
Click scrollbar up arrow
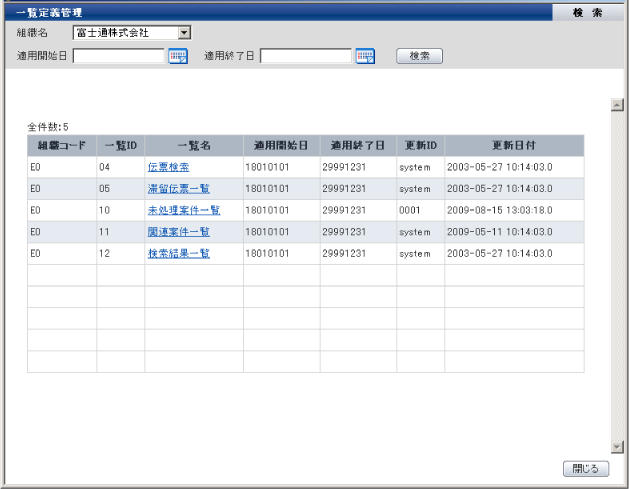click(617, 105)
